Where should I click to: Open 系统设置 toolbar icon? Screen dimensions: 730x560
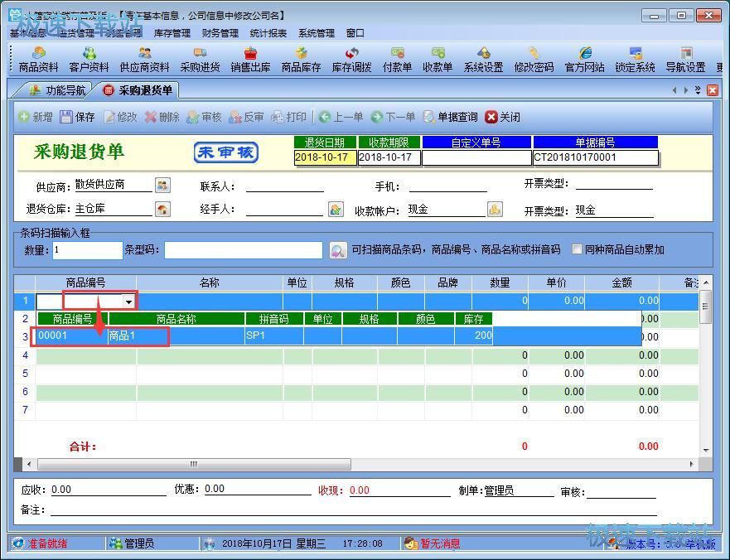pyautogui.click(x=483, y=60)
